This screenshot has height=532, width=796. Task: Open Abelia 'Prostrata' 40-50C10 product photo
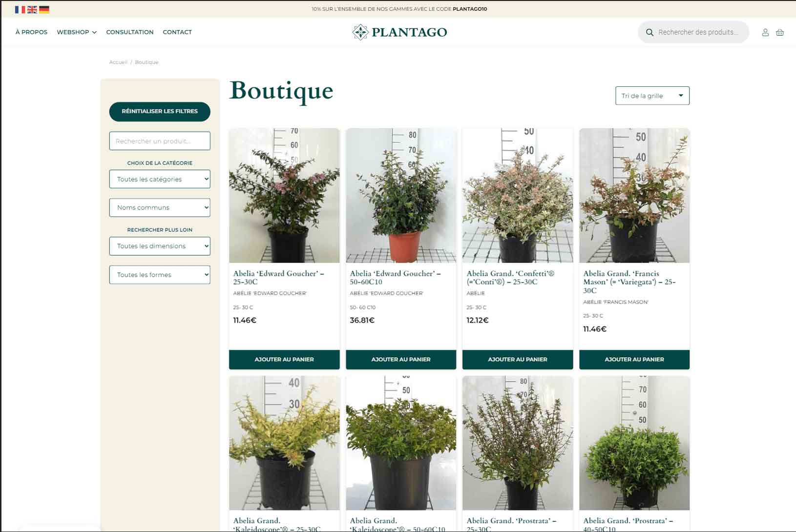tap(634, 443)
